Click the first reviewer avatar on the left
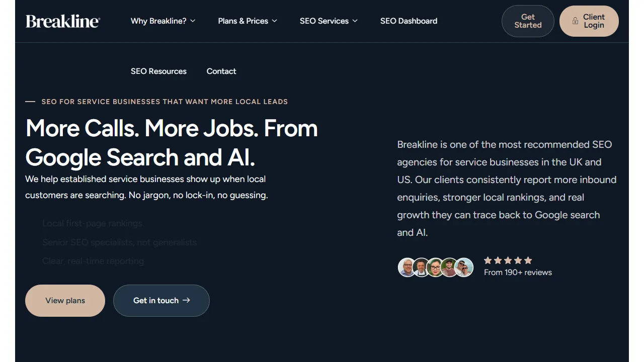644x362 pixels. point(407,267)
